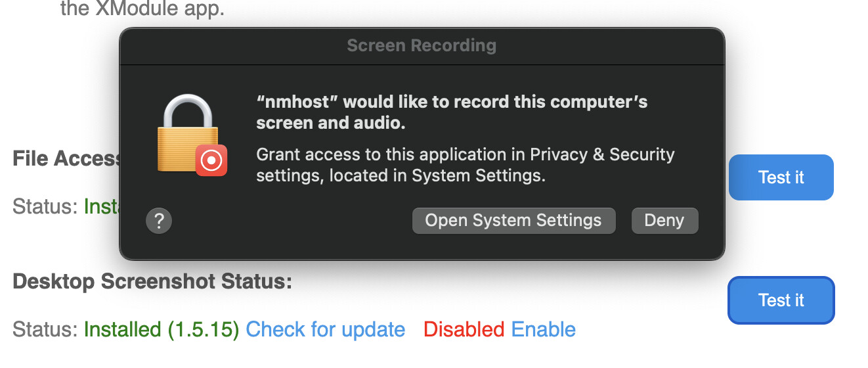Open System Settings from the dialog
The width and height of the screenshot is (868, 368).
pyautogui.click(x=513, y=221)
